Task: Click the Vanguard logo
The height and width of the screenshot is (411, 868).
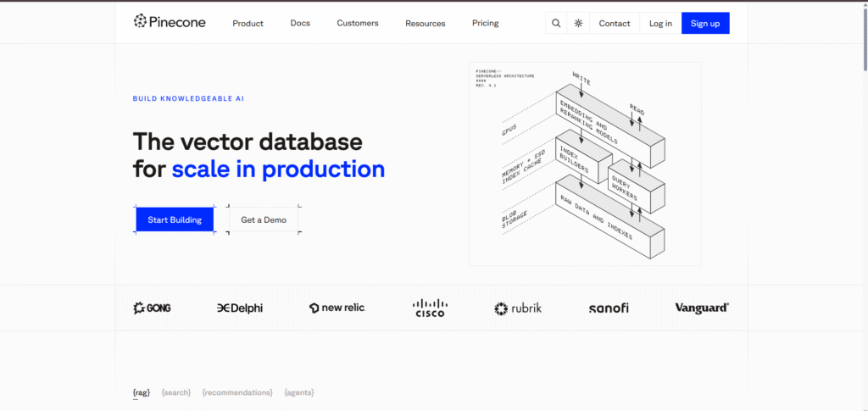Action: (x=702, y=308)
